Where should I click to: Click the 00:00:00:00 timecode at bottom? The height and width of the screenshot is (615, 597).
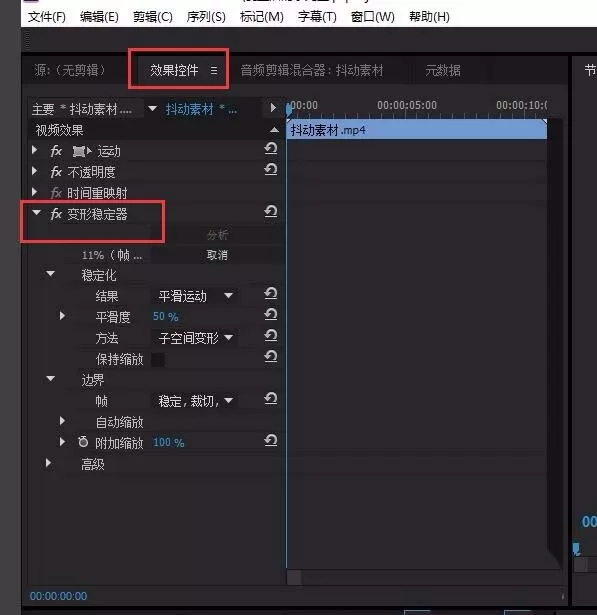tap(58, 596)
